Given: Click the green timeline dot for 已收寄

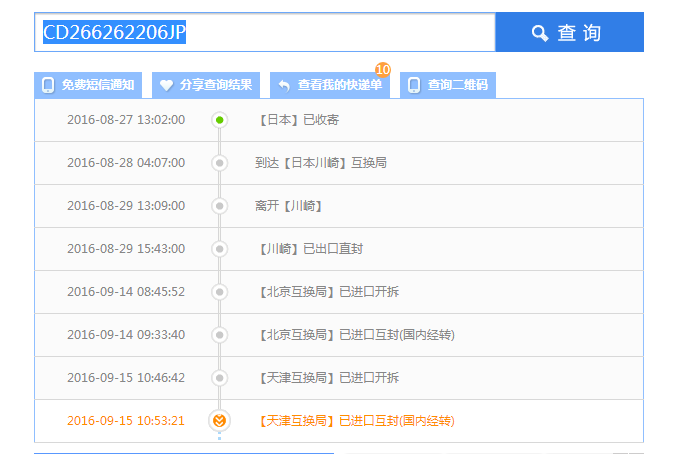Looking at the screenshot, I should 219,120.
